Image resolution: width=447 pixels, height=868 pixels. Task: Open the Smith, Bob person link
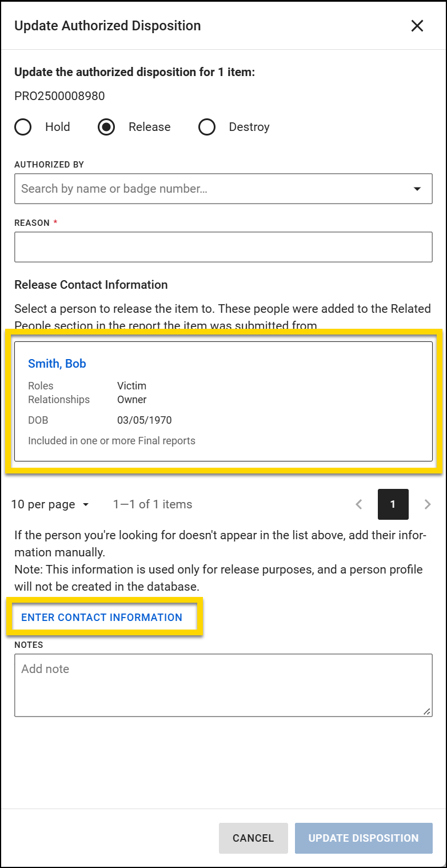(57, 364)
